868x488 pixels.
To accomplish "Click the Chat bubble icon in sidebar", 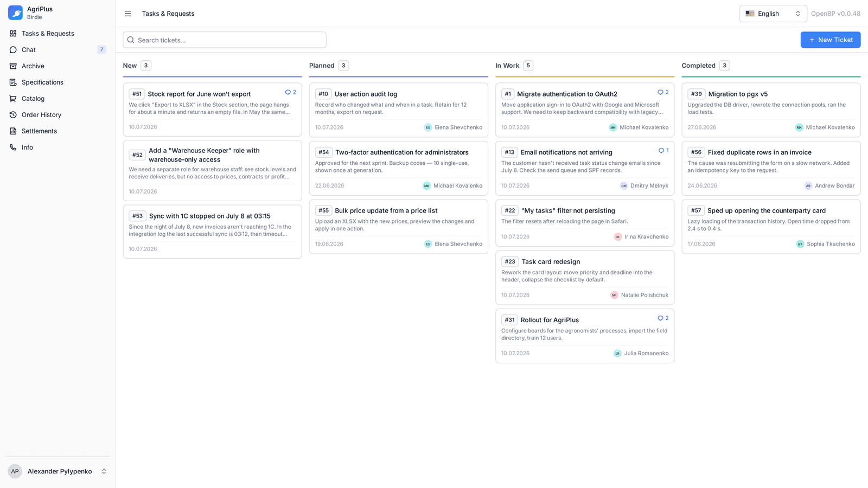I will (13, 50).
